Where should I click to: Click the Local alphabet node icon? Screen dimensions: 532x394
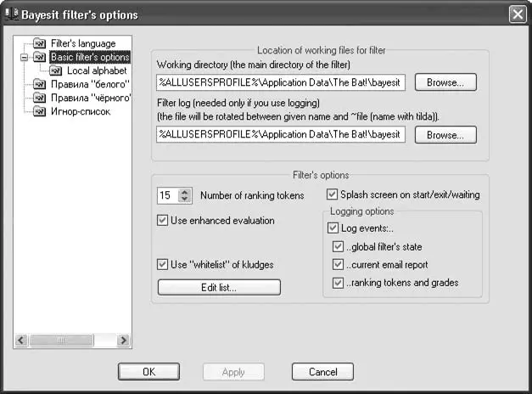tap(56, 70)
